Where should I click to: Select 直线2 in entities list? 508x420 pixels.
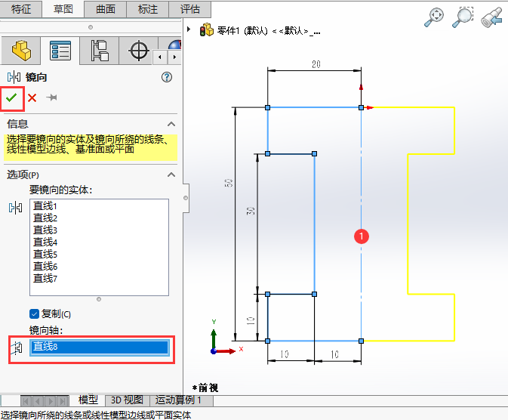pyautogui.click(x=45, y=218)
